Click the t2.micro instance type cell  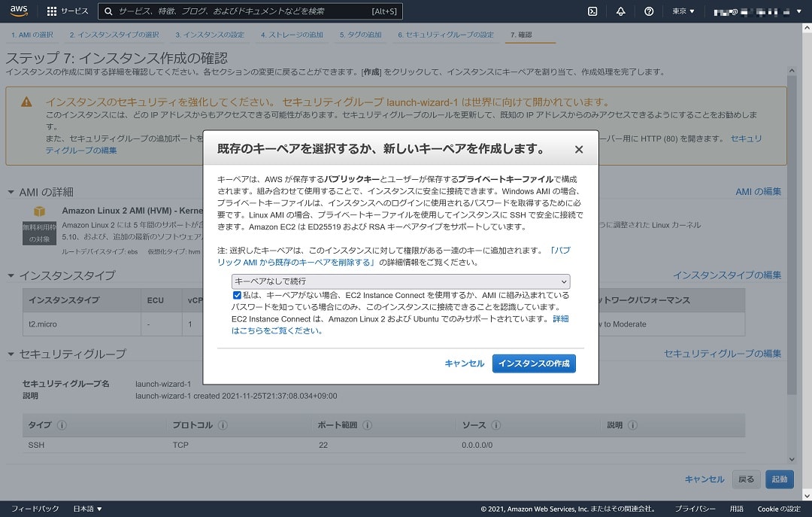pyautogui.click(x=82, y=324)
